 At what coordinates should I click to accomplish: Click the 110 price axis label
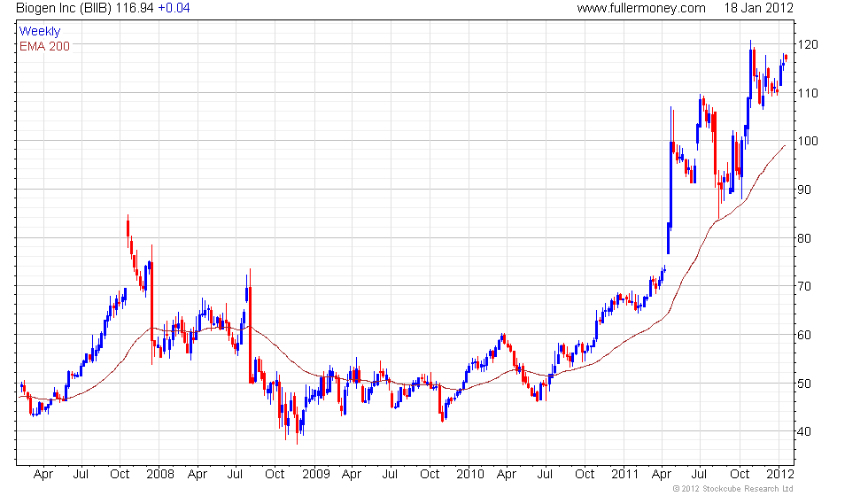click(808, 93)
